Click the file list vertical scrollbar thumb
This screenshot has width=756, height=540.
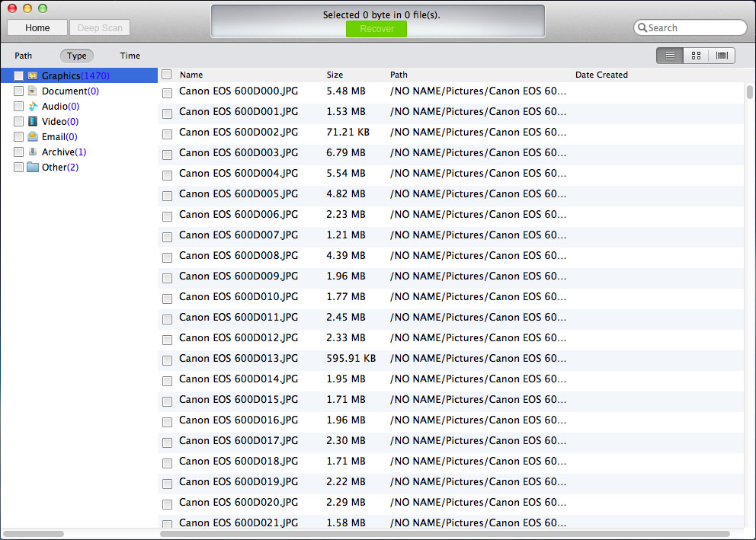point(750,91)
